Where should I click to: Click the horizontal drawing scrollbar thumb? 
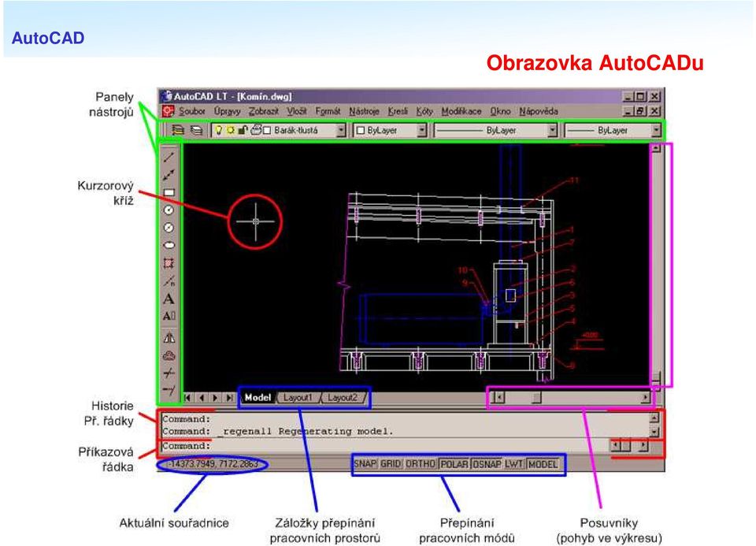pos(536,398)
